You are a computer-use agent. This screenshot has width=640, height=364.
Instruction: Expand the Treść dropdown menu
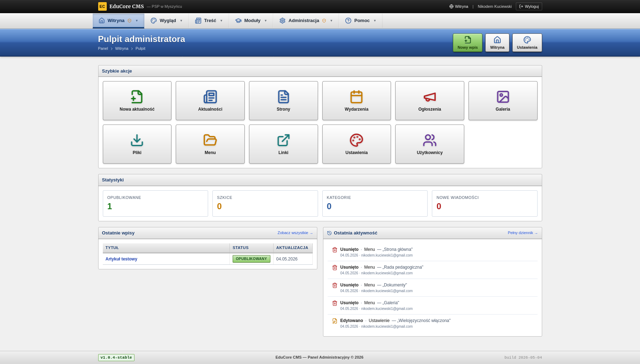click(x=209, y=21)
